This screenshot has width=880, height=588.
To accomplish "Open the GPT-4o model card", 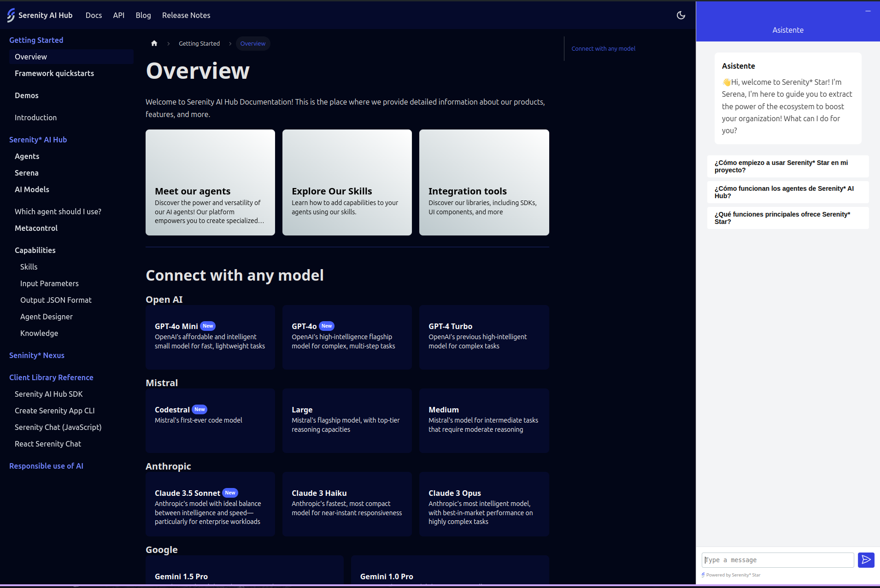I will tap(347, 337).
